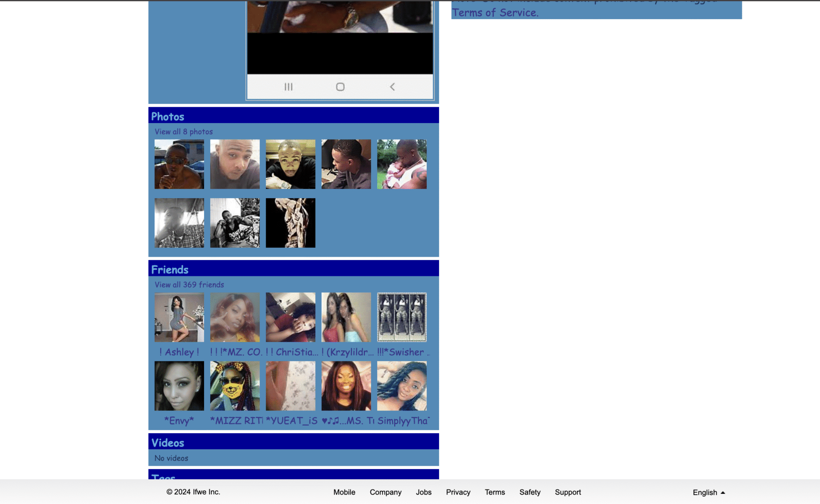Open the Terms of Service link
Screen dimensions: 820x504
tap(495, 13)
